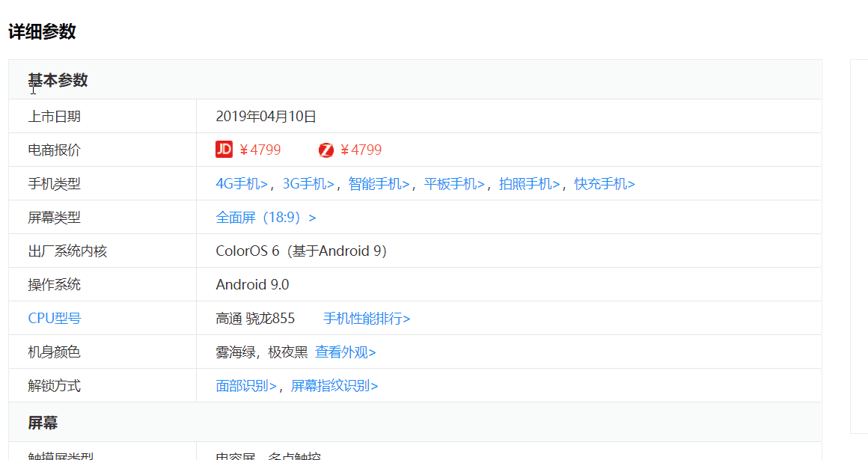
Task: Click the 出厂系统内核 row label
Action: click(67, 251)
